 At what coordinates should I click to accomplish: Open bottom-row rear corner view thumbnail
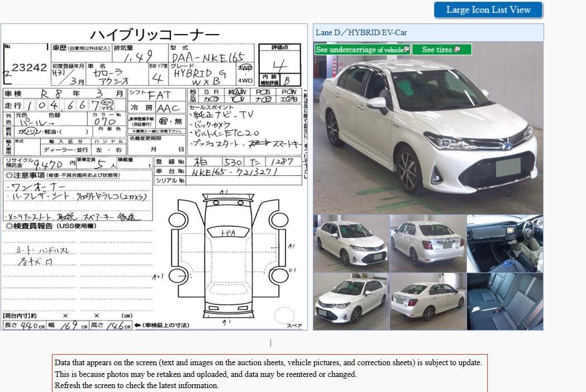[x=428, y=301]
